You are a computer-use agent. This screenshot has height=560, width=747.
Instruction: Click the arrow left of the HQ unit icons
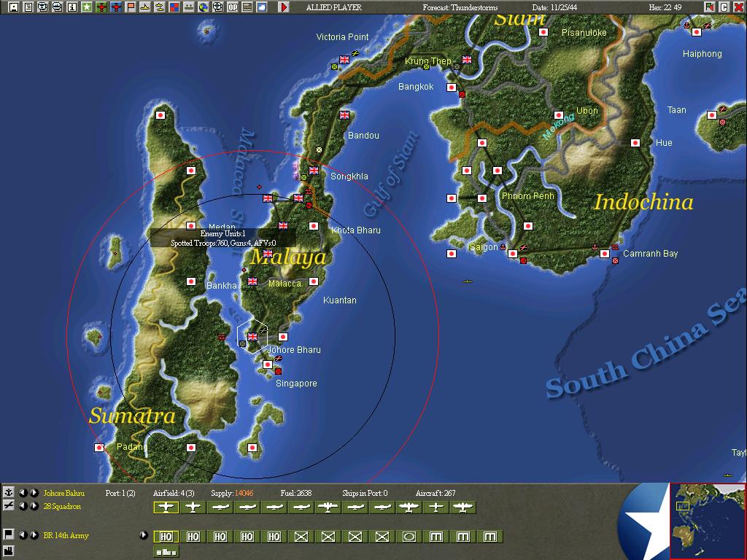(143, 535)
